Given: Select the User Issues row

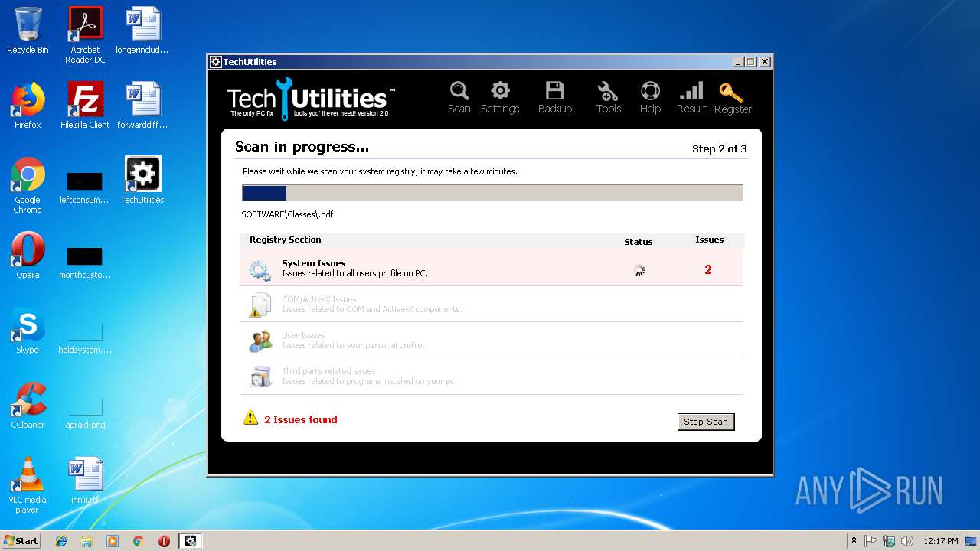Looking at the screenshot, I should [x=491, y=340].
